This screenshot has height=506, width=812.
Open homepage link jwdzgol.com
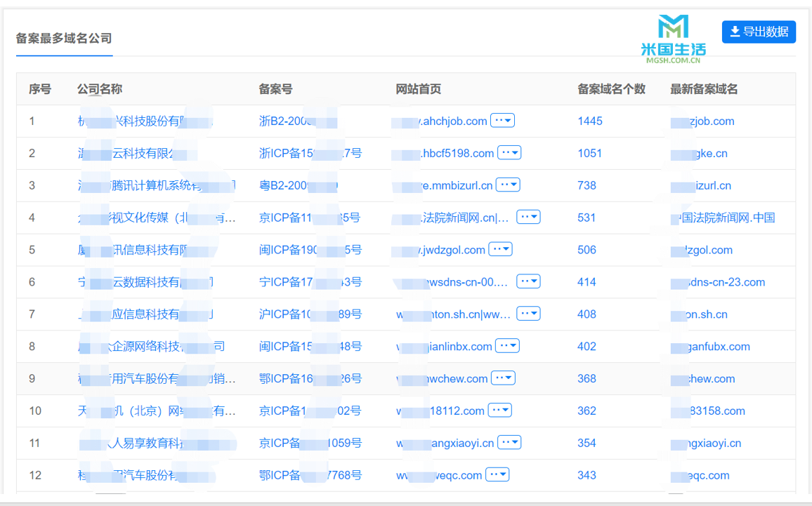coord(438,250)
